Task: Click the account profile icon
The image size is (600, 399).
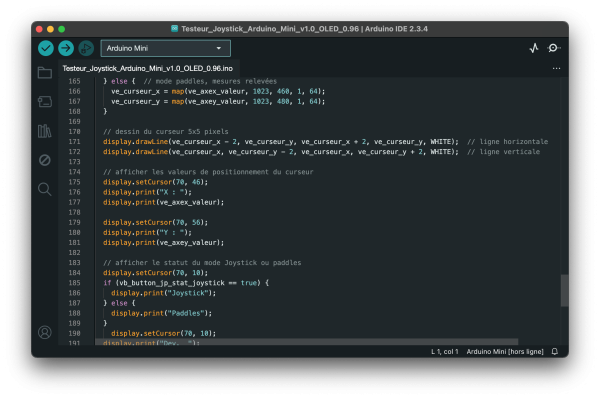Action: (45, 332)
